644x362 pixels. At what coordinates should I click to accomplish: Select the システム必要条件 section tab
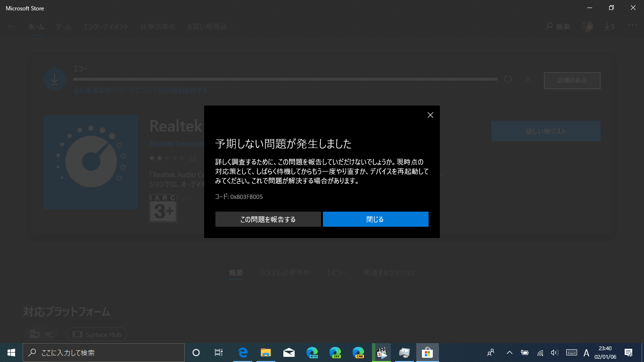pyautogui.click(x=285, y=273)
